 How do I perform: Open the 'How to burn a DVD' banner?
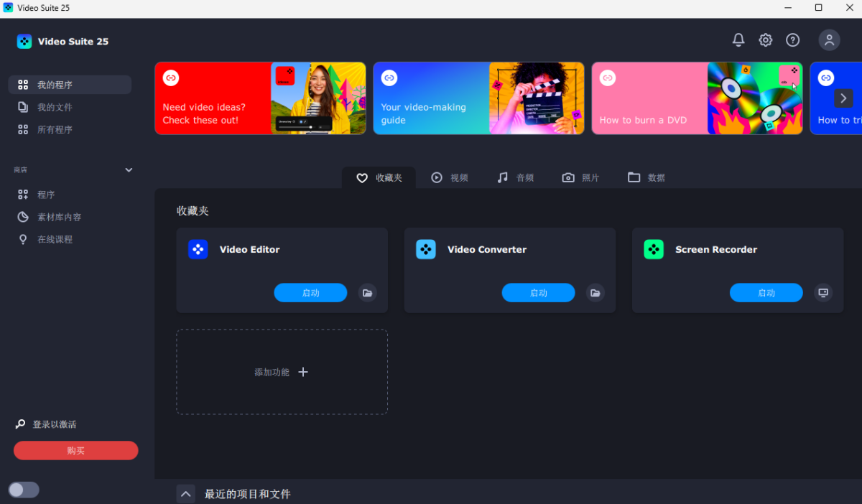coord(697,98)
